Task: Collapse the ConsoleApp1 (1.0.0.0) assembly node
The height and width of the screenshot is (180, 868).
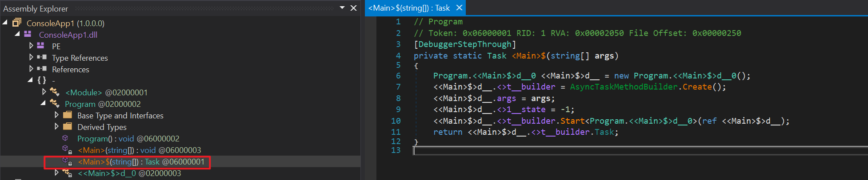Action: [5, 22]
